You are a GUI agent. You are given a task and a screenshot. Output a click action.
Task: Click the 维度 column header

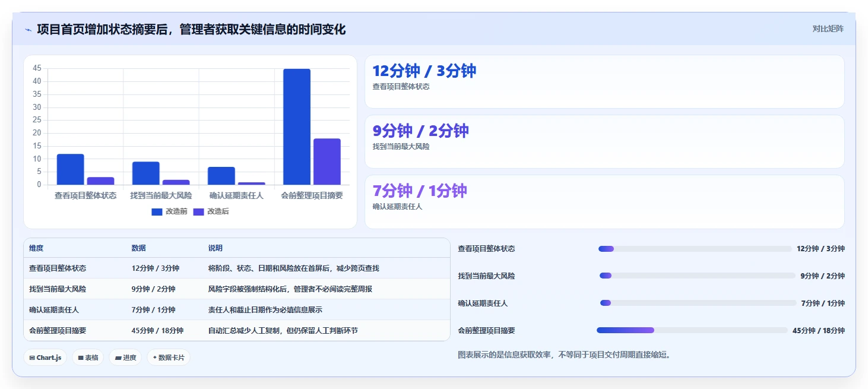pyautogui.click(x=36, y=248)
